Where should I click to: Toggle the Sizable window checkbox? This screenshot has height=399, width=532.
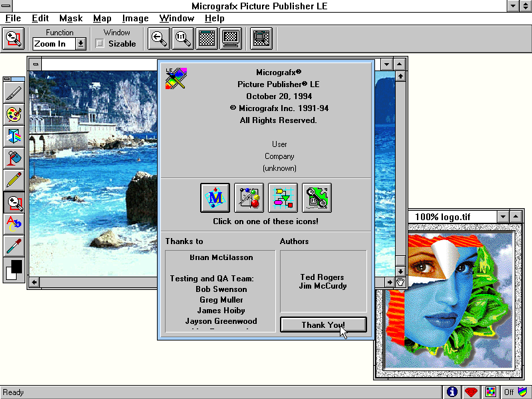tap(100, 43)
